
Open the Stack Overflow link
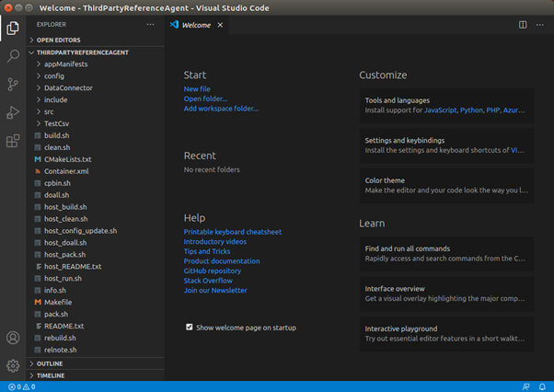point(208,281)
